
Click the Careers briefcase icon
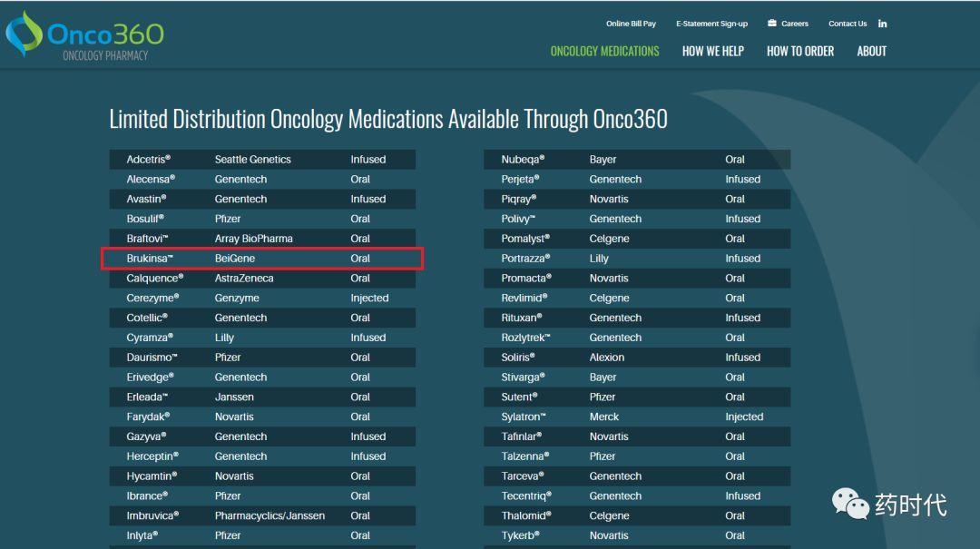tap(772, 23)
